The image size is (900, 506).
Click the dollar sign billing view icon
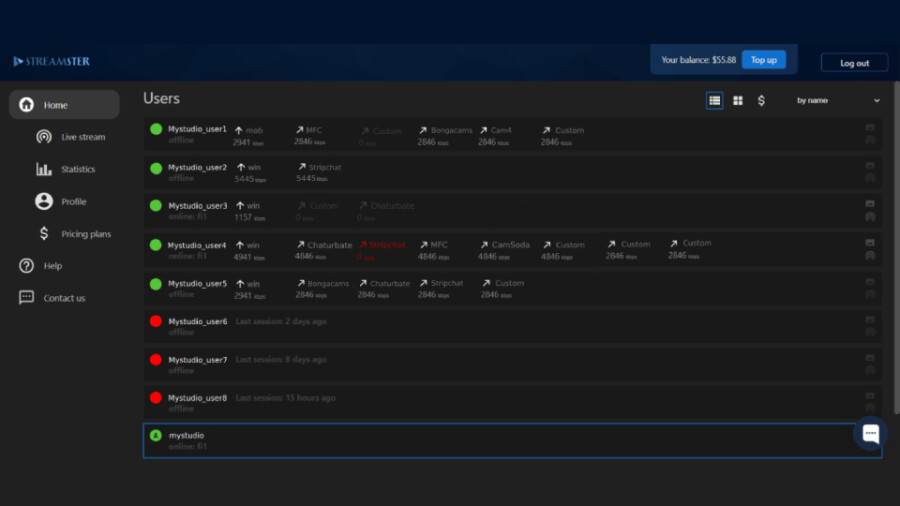click(761, 100)
